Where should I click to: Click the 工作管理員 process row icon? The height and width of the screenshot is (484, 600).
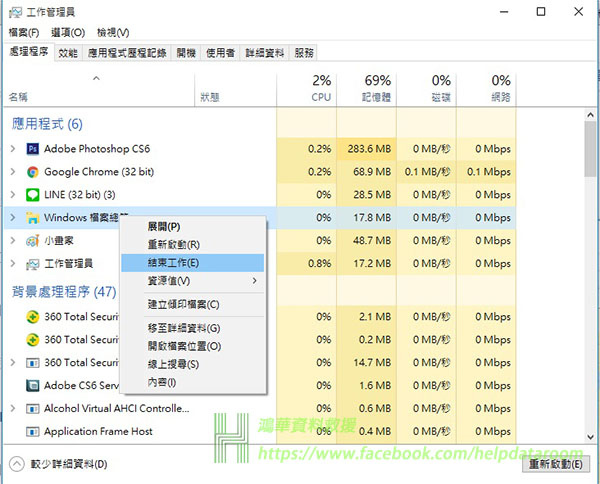(x=33, y=264)
